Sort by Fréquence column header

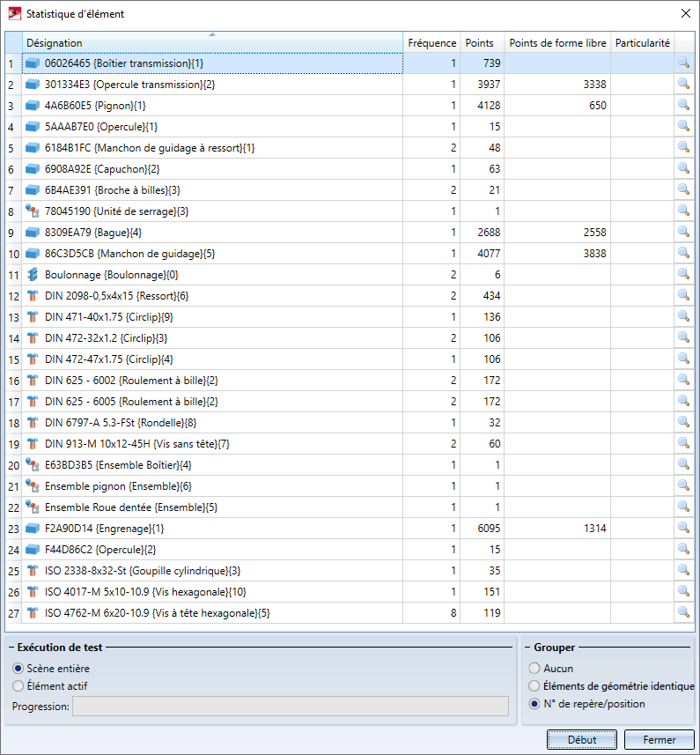431,43
